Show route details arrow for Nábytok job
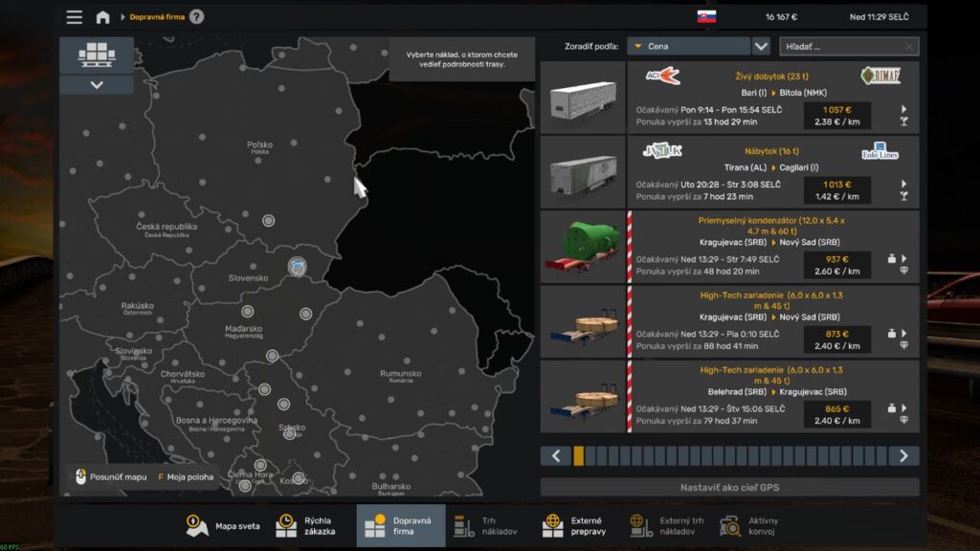 903,184
